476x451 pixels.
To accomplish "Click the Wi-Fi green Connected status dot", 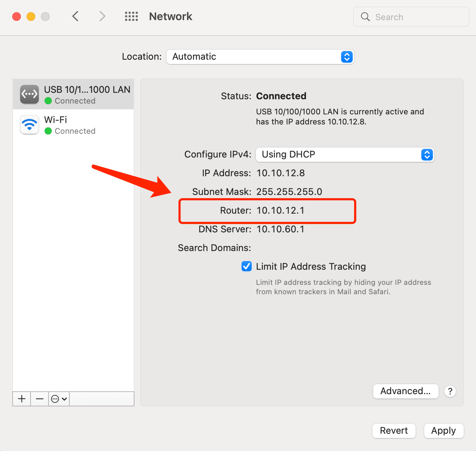I will (48, 131).
